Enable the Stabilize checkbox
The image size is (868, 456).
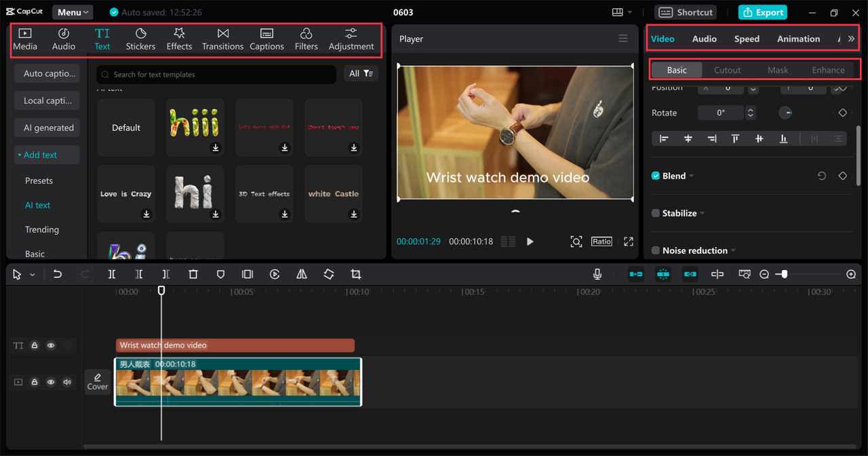pyautogui.click(x=656, y=213)
